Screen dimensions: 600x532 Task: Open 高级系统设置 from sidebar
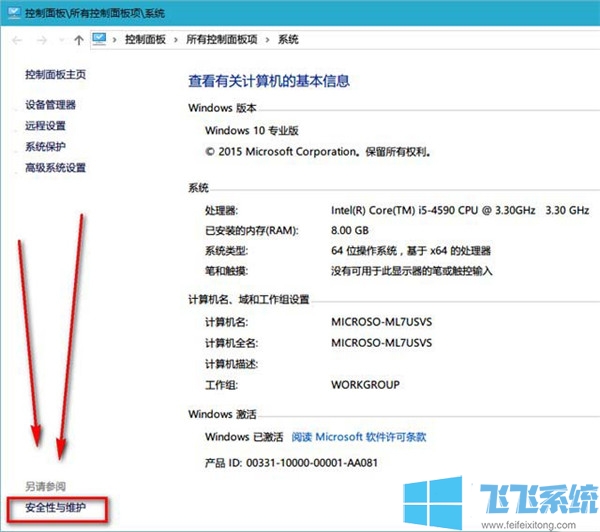55,168
